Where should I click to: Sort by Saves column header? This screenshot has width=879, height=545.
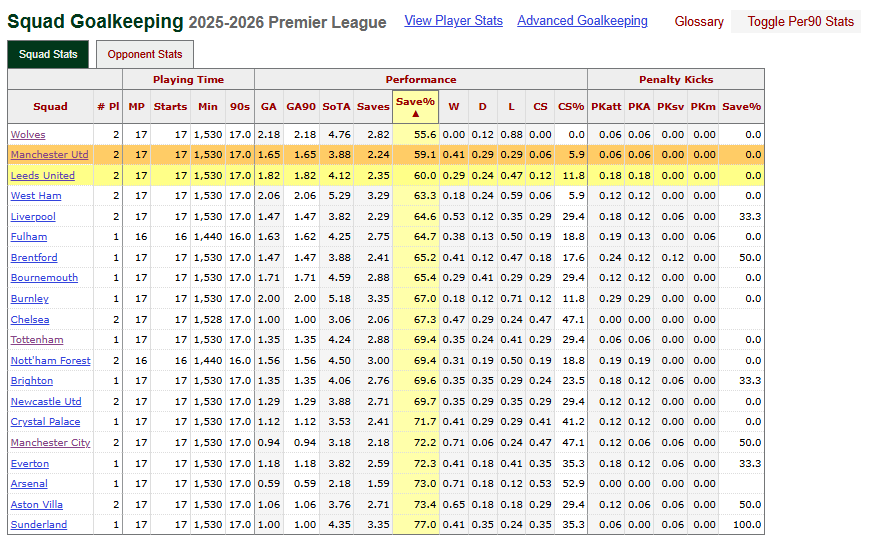pos(373,106)
